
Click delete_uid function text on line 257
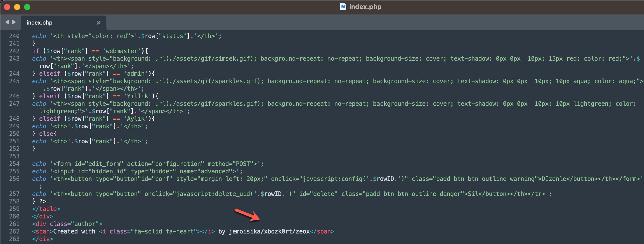pos(232,194)
